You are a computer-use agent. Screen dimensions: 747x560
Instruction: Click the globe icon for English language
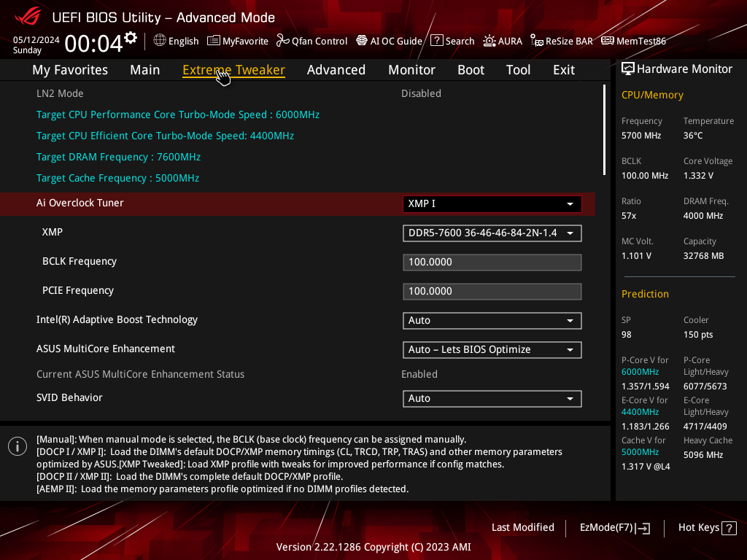point(160,41)
